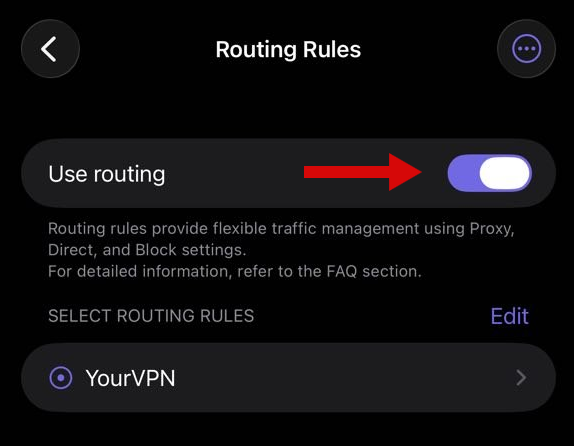Open the three-dots more options menu
Image resolution: width=574 pixels, height=446 pixels.
[x=526, y=49]
